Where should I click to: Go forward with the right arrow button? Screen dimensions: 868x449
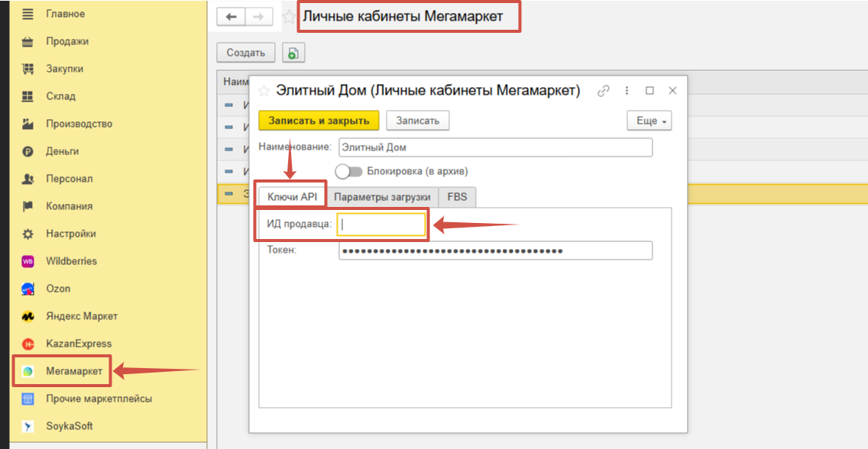pos(258,17)
